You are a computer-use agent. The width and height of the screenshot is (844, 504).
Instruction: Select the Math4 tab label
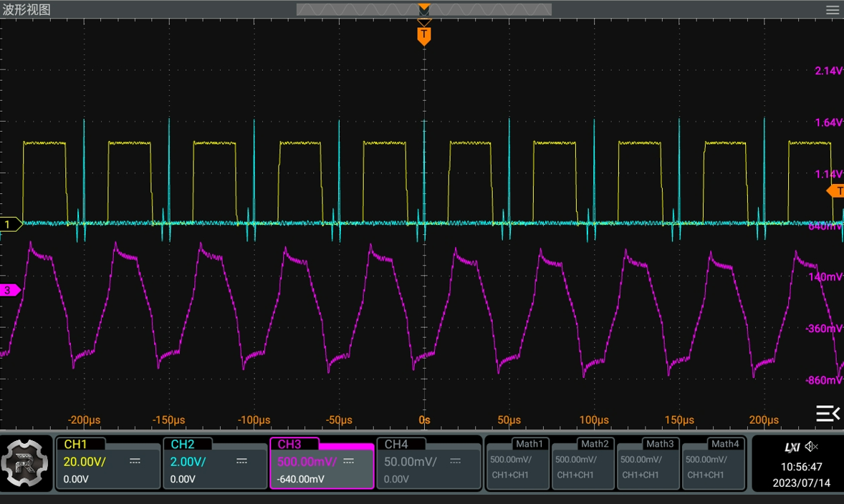[x=725, y=444]
